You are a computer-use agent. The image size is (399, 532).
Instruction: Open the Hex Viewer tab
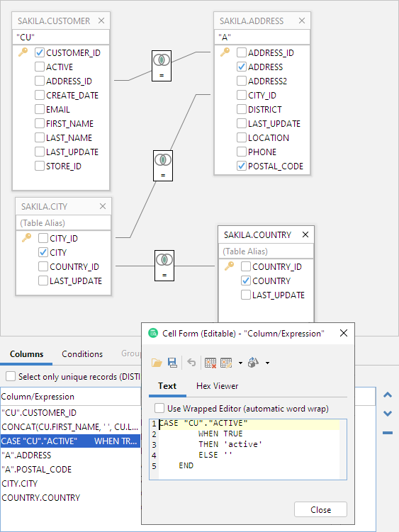[218, 386]
